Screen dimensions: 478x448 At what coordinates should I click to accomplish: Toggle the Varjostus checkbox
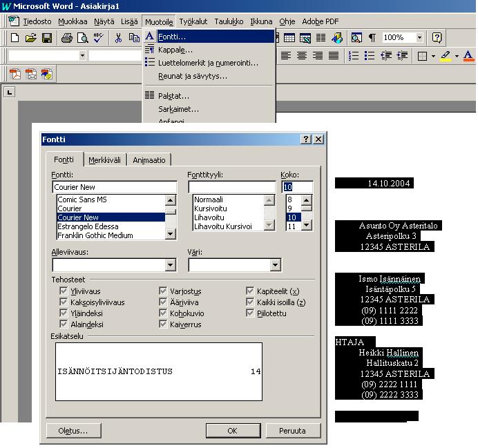pos(163,291)
